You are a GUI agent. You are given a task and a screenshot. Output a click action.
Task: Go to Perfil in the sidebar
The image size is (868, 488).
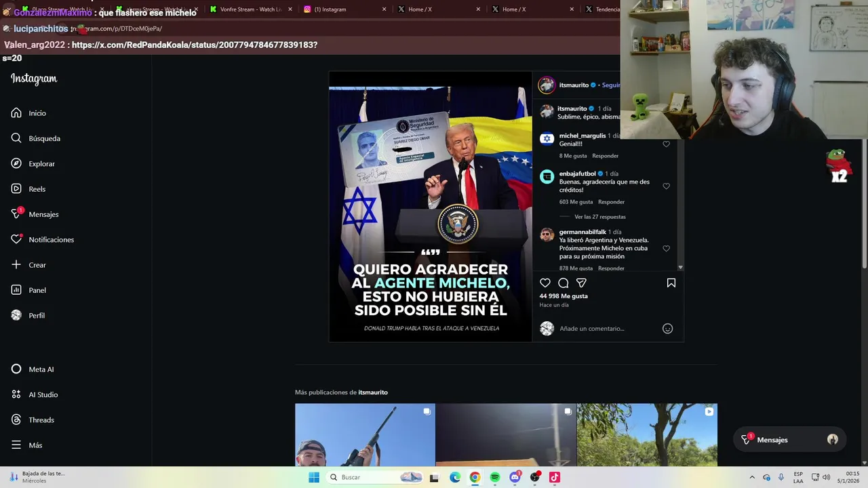click(x=28, y=315)
